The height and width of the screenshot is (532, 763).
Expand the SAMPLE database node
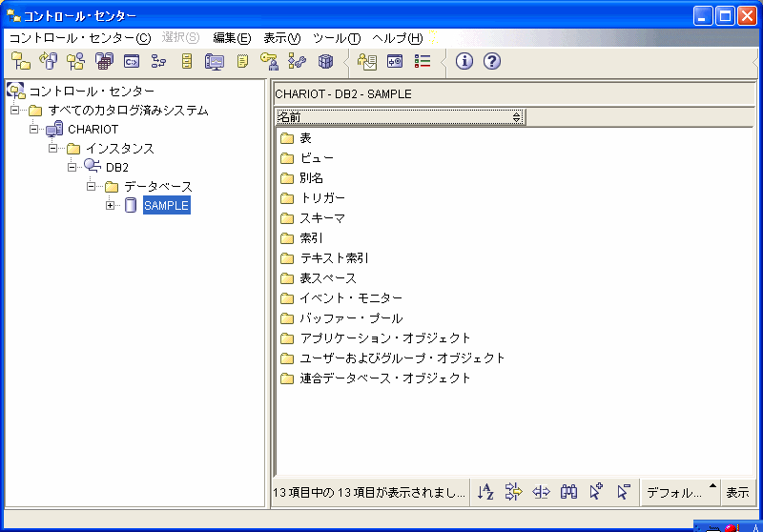click(111, 205)
